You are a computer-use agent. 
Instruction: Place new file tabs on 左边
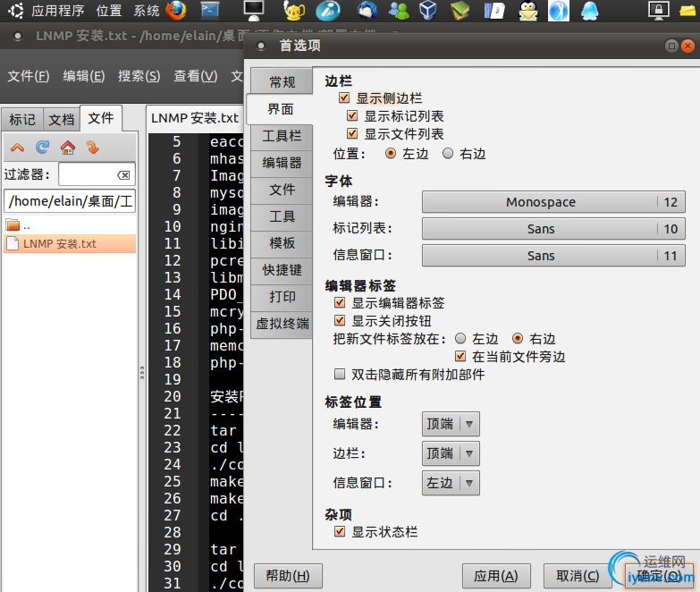point(460,338)
